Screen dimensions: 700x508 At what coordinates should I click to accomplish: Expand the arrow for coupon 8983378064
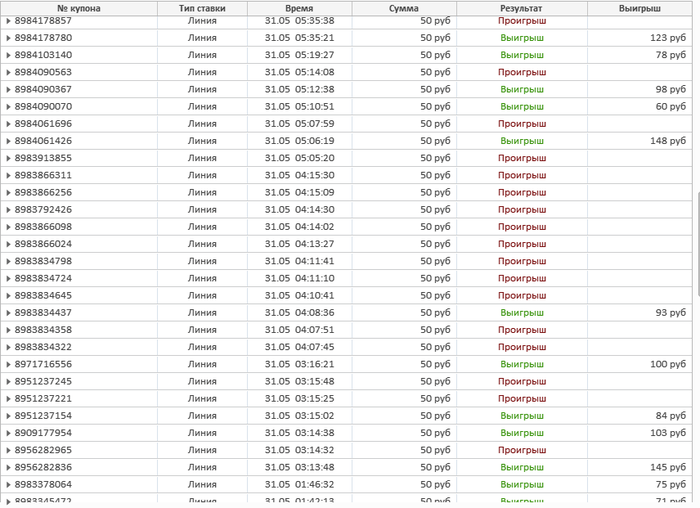point(8,484)
